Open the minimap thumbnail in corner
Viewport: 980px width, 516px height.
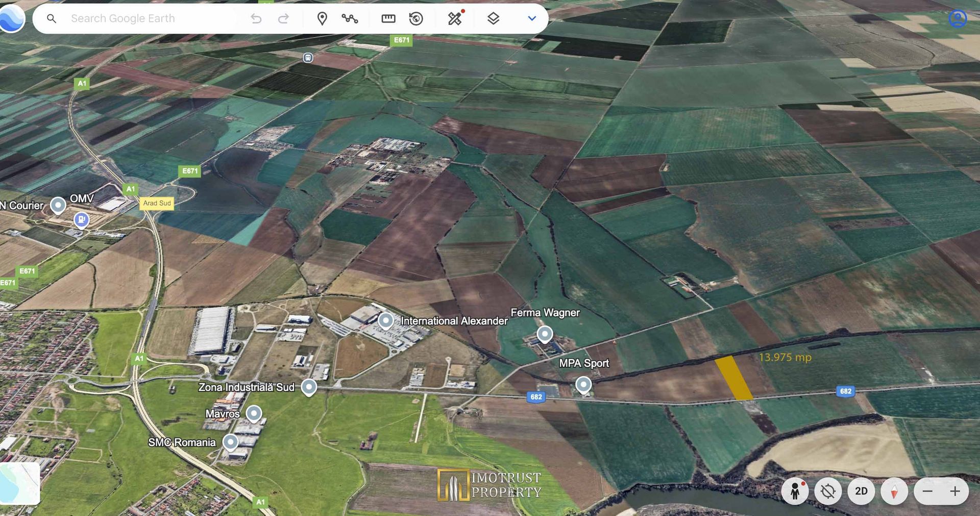point(19,483)
